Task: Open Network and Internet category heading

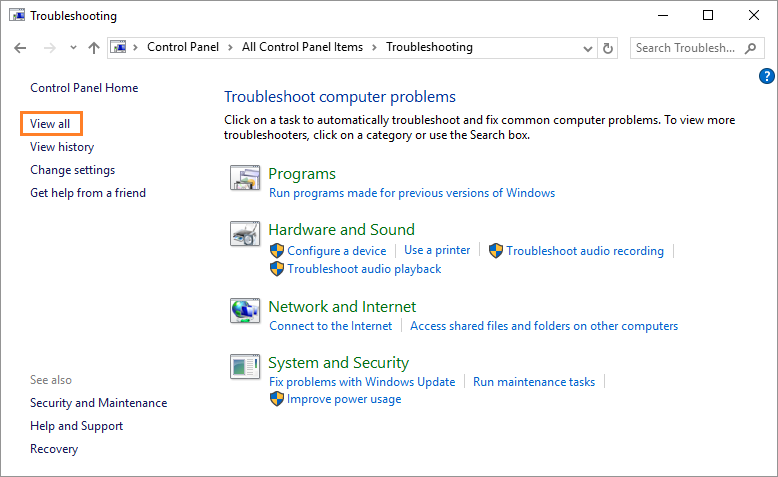Action: tap(342, 307)
